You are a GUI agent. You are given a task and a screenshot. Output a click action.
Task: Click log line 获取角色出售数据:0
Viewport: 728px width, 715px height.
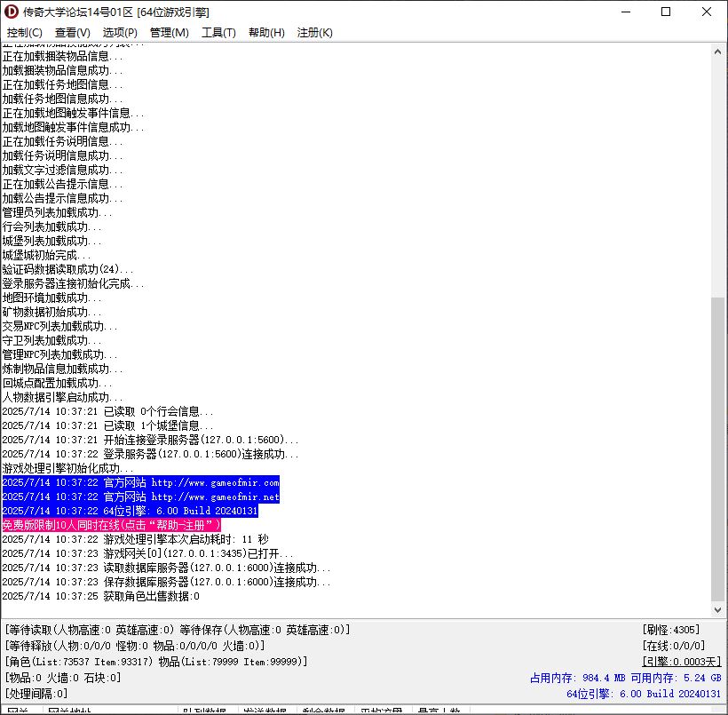(x=100, y=596)
